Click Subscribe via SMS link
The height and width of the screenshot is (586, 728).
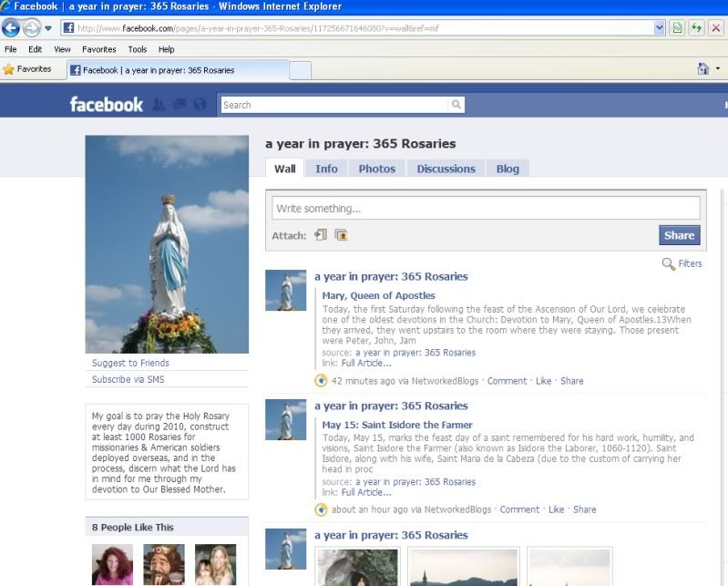coord(128,379)
